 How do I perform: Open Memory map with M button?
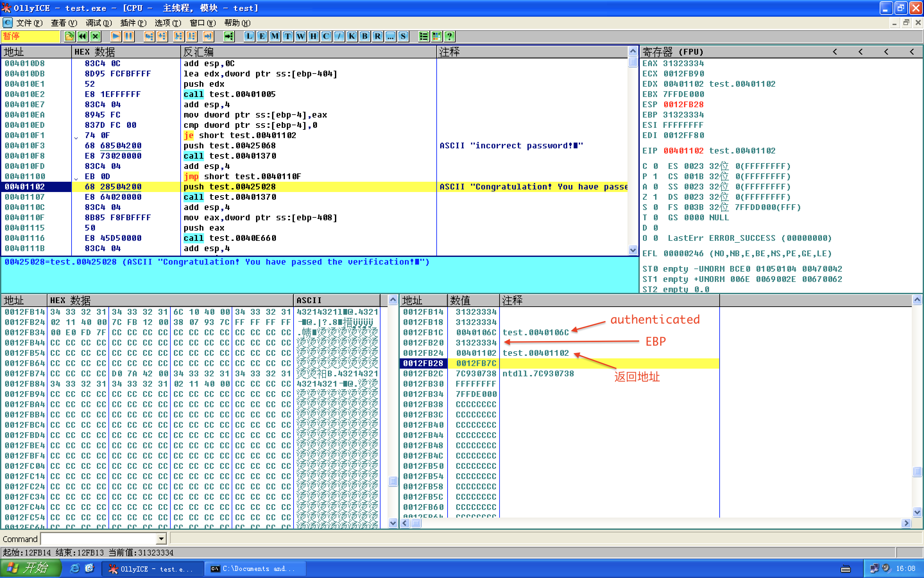[275, 36]
